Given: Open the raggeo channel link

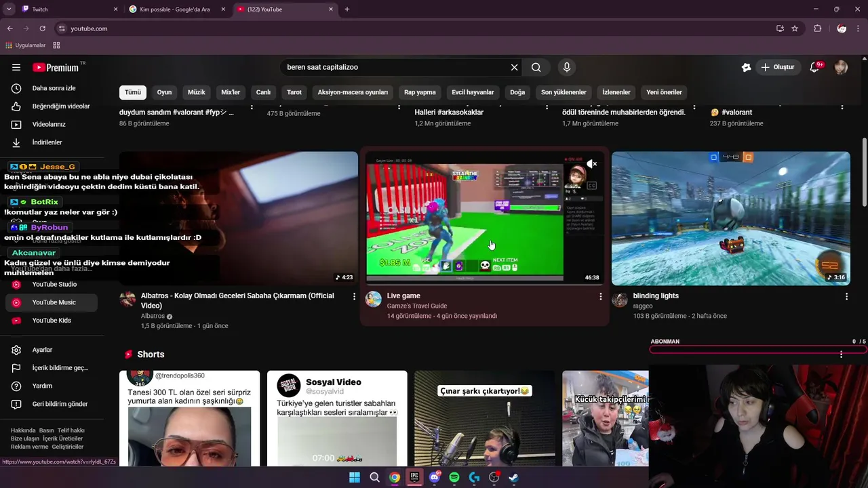Looking at the screenshot, I should [643, 306].
